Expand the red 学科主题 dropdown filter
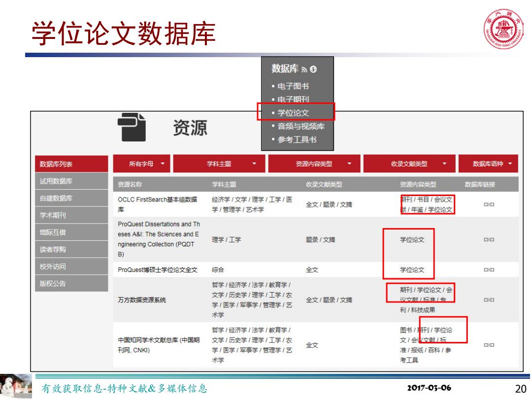This screenshot has height=399, width=532. (x=219, y=164)
